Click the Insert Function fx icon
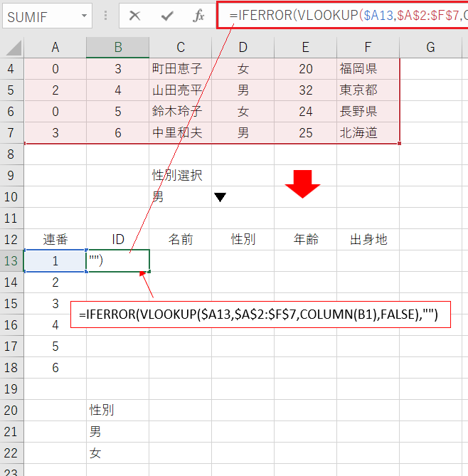This screenshot has height=476, width=468. 199,16
